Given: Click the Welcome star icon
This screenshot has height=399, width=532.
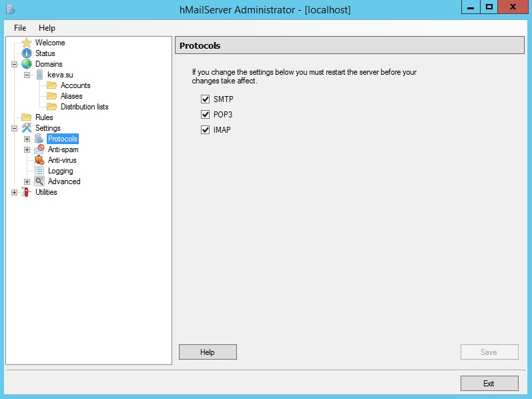Looking at the screenshot, I should coord(27,43).
